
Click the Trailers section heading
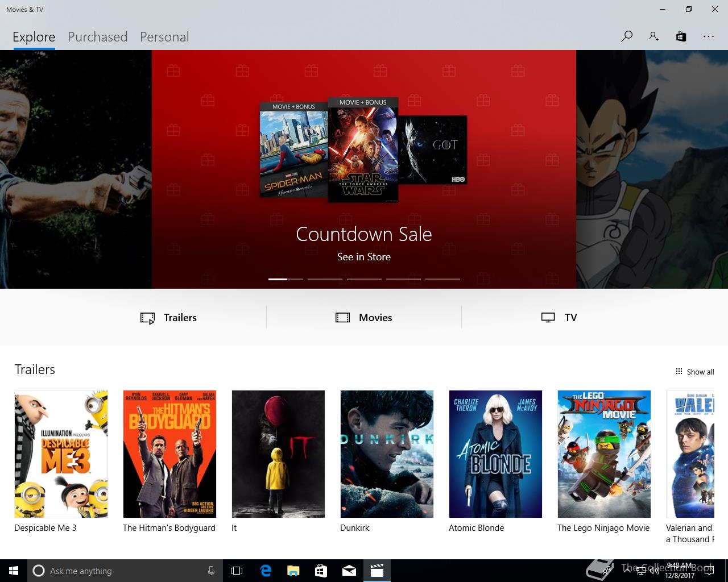pos(35,369)
